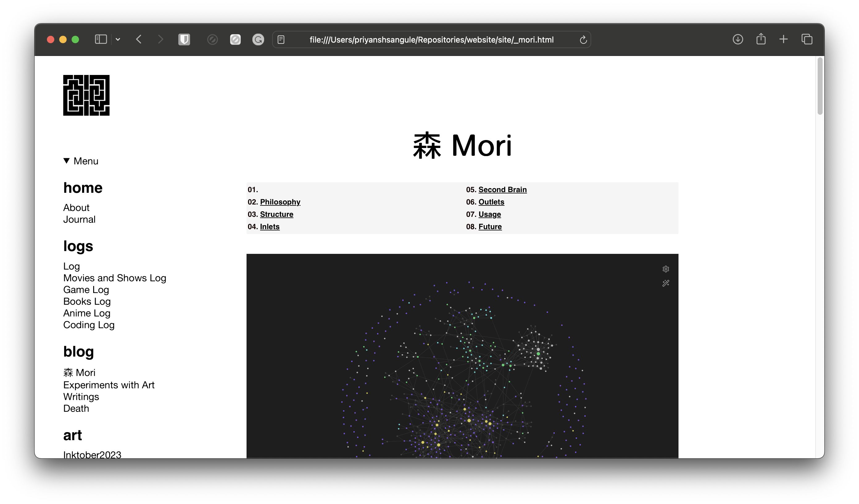
Task: Click the square content blocker extension icon
Action: pyautogui.click(x=235, y=40)
